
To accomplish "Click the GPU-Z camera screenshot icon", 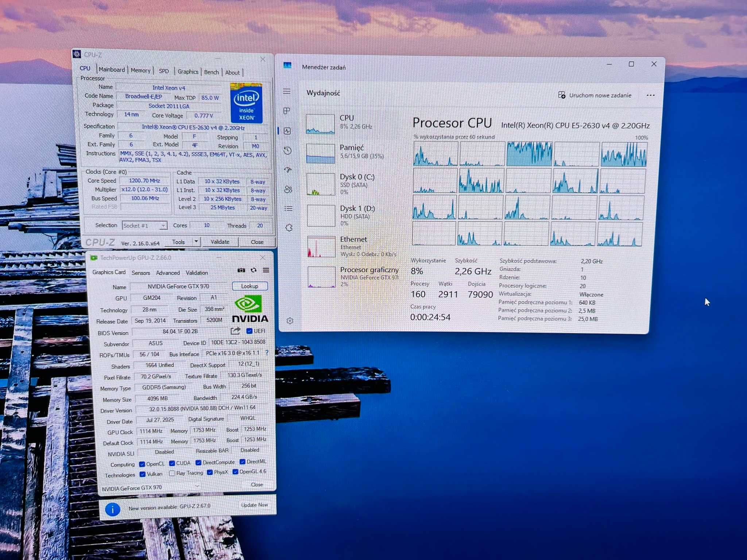I will pyautogui.click(x=241, y=270).
